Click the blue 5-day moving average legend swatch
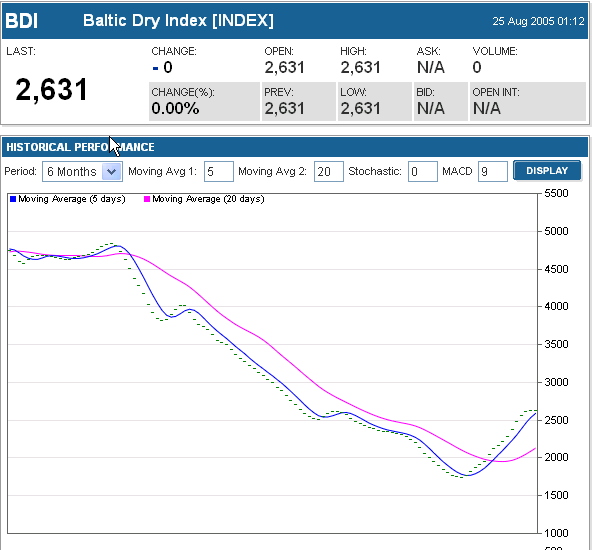Viewport: 594px width, 550px height. [x=13, y=199]
